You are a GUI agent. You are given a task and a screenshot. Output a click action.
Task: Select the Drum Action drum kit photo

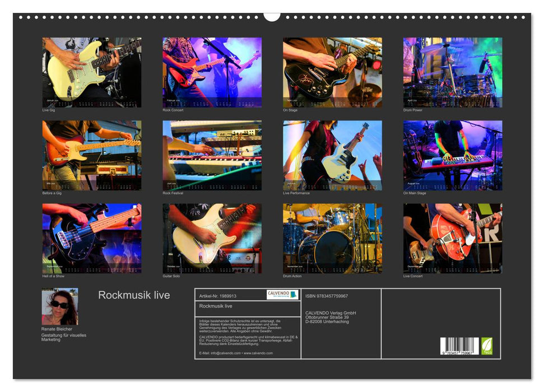332,238
